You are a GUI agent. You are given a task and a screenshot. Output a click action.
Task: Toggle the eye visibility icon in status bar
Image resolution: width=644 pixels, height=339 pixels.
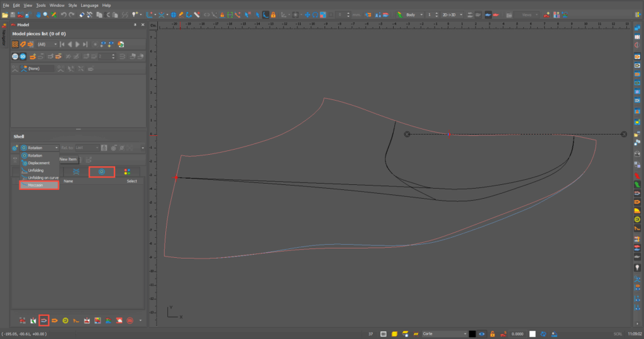pos(482,333)
